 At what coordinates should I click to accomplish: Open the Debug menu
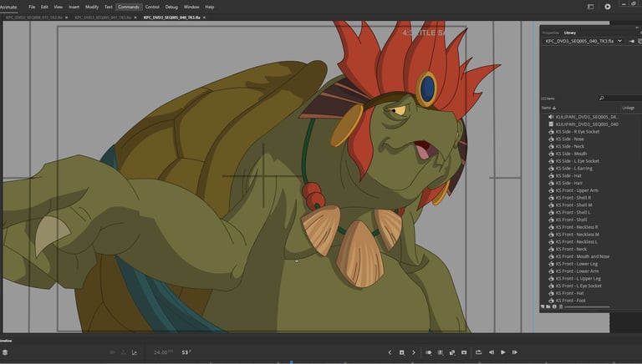pyautogui.click(x=171, y=7)
